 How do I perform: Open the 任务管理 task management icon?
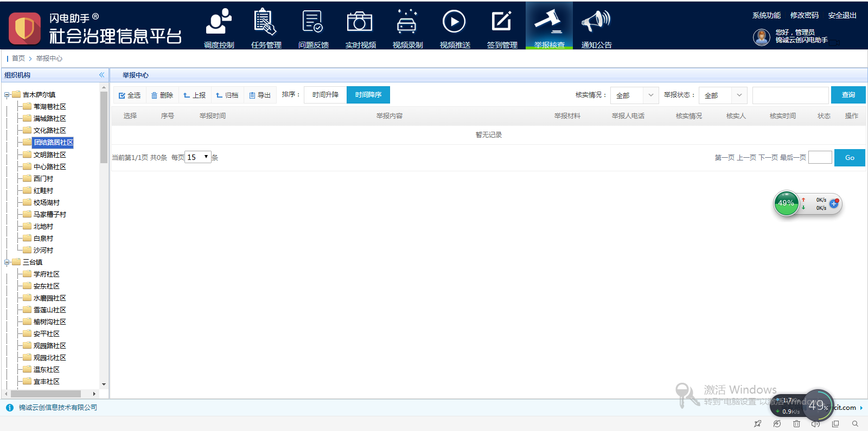click(266, 23)
